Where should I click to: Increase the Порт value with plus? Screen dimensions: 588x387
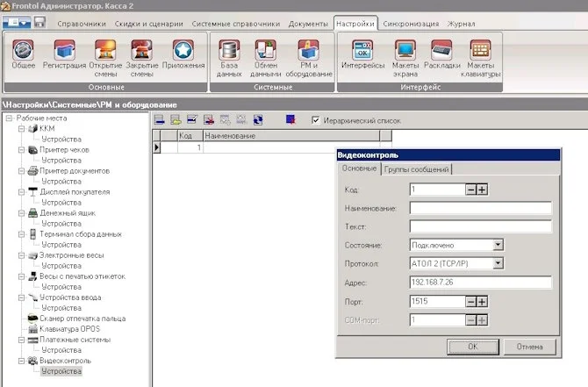[482, 302]
